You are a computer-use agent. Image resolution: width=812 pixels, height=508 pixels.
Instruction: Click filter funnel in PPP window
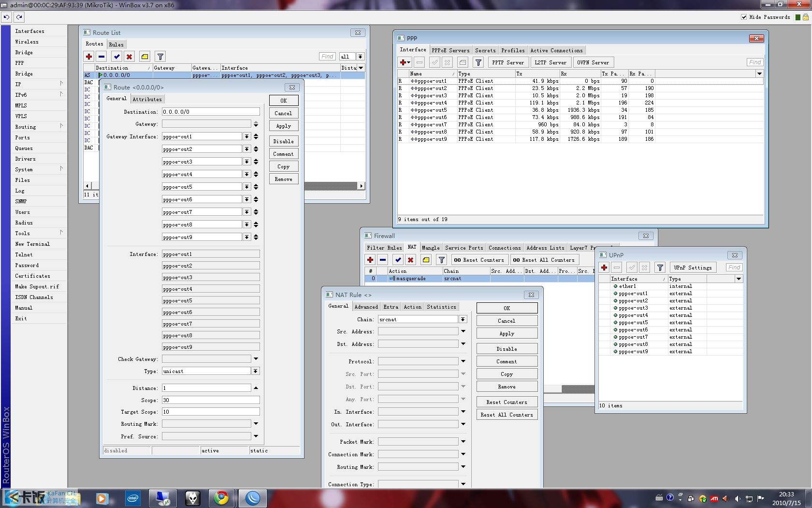click(478, 62)
